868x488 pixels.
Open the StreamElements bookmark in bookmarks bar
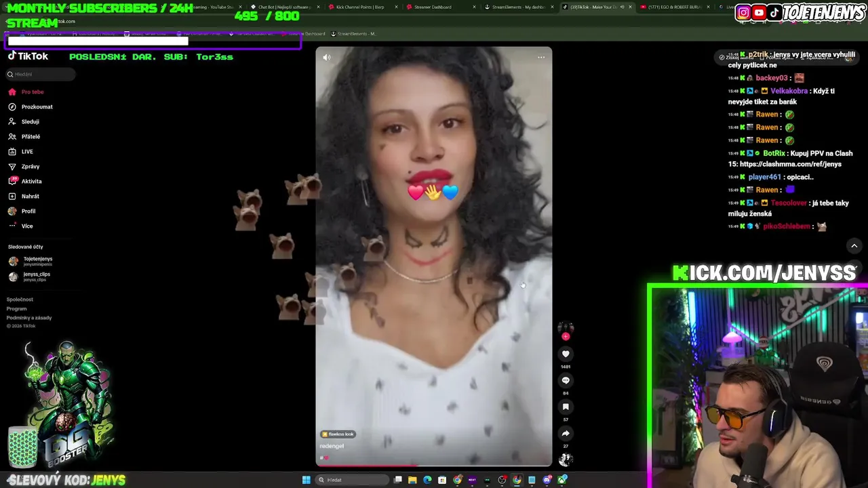click(353, 33)
